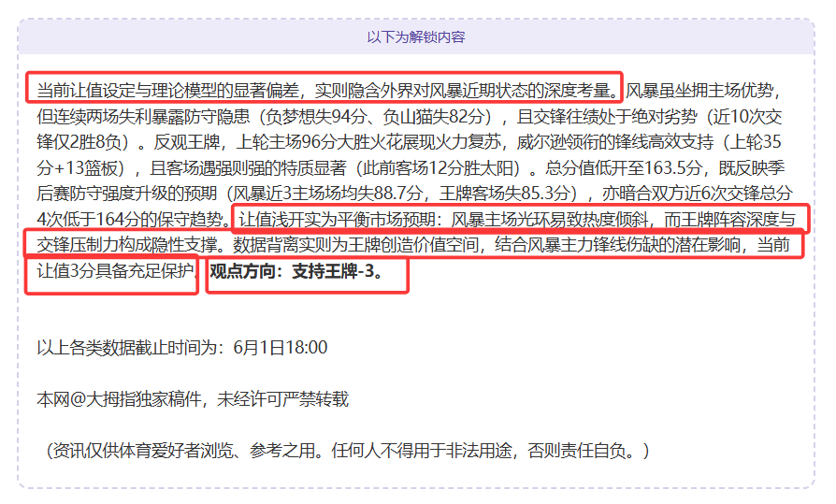Click the phrase '4次低于164分的保守趋势'
The height and width of the screenshot is (504, 836).
130,219
